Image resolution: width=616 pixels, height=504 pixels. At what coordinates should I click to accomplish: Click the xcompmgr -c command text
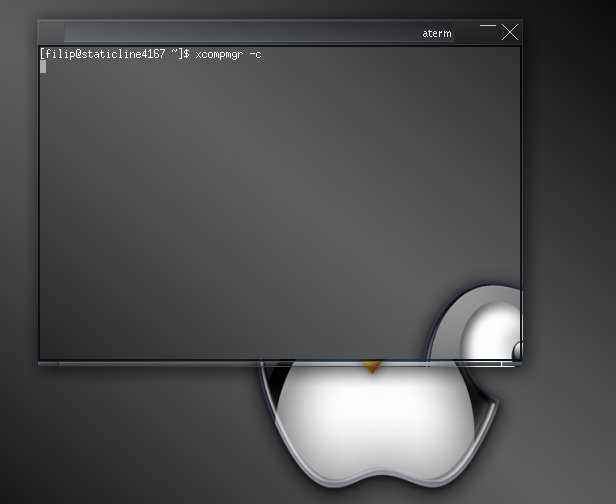(x=228, y=54)
